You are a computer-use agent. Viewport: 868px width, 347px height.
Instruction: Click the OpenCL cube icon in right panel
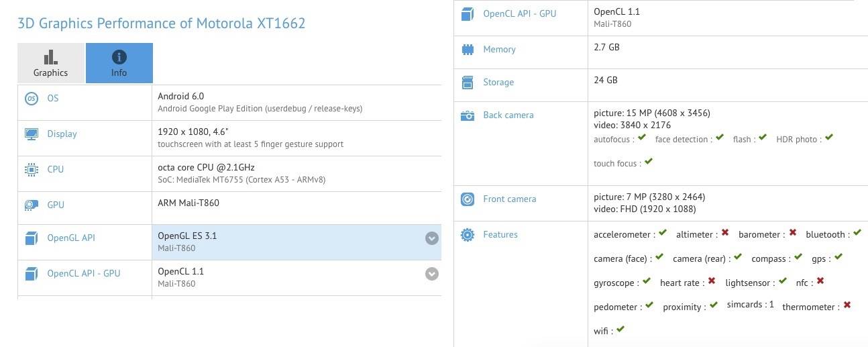468,14
